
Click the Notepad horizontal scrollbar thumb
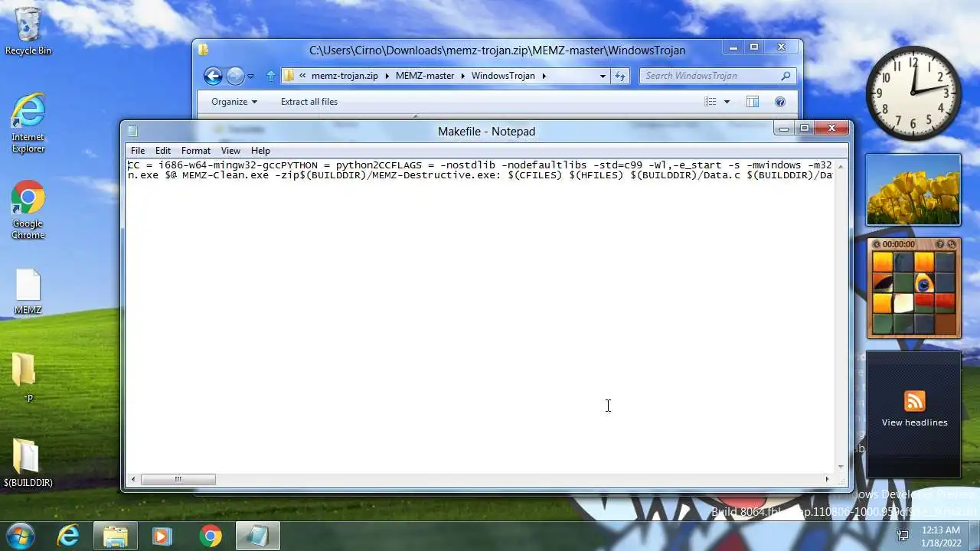(x=178, y=480)
